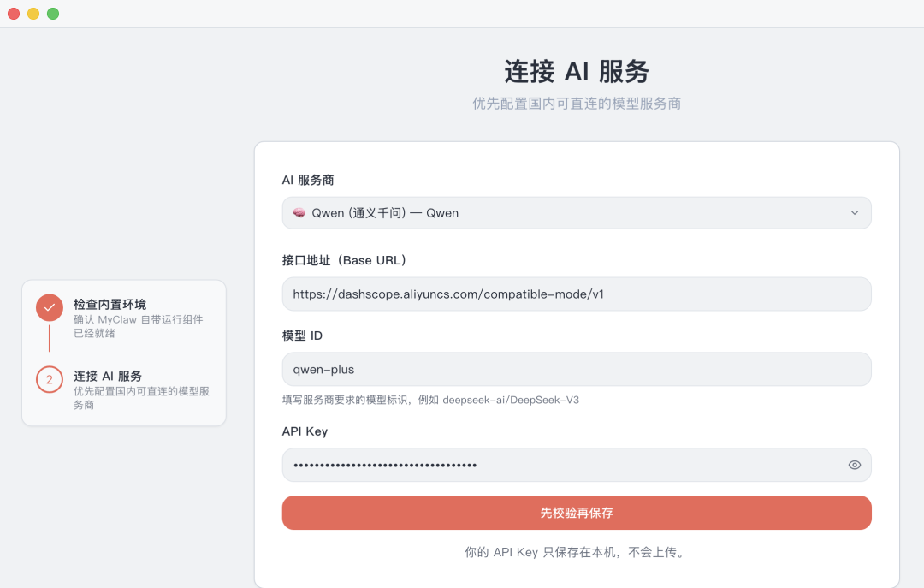Click the chevron arrow on the provider selector
Screen dimensions: 924x588
coord(854,212)
